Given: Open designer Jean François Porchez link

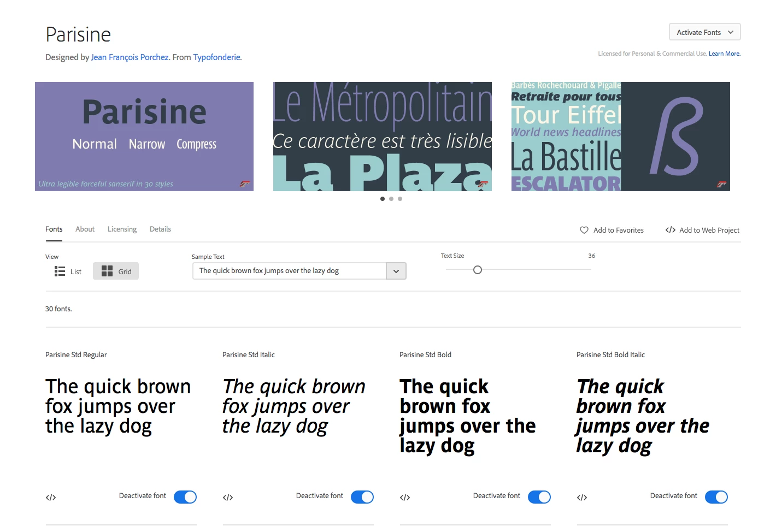Looking at the screenshot, I should tap(130, 57).
